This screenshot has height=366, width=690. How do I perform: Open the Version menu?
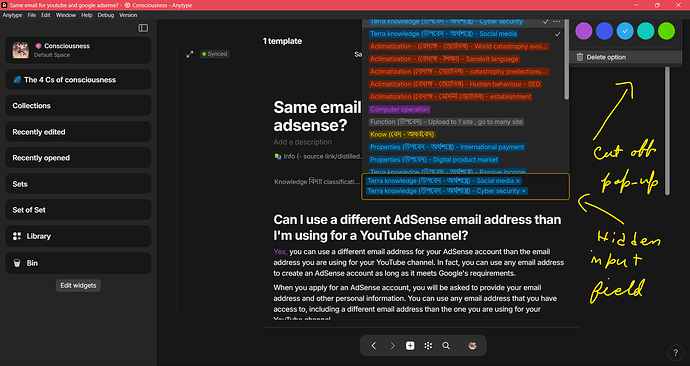click(128, 15)
